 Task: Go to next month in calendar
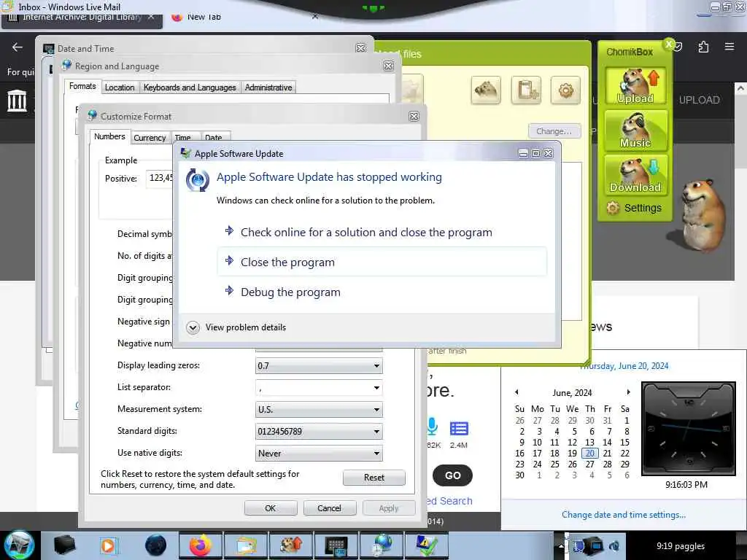click(628, 392)
